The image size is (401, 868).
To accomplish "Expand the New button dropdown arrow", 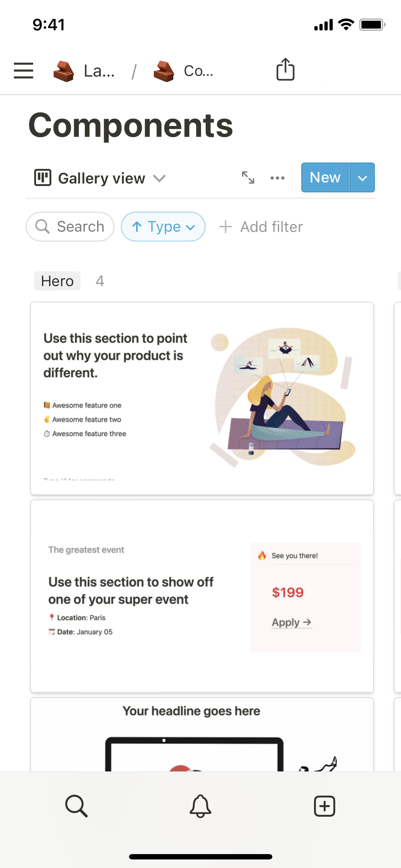I will pyautogui.click(x=362, y=178).
